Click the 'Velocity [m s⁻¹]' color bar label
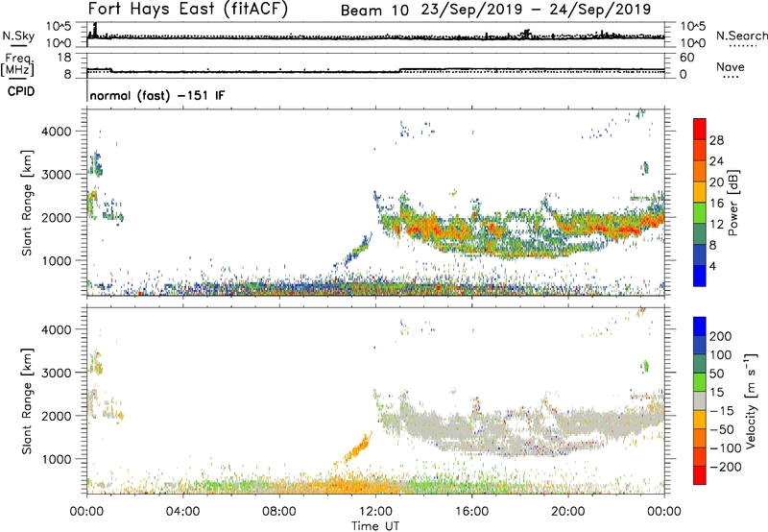This screenshot has height=532, width=768. click(x=751, y=400)
